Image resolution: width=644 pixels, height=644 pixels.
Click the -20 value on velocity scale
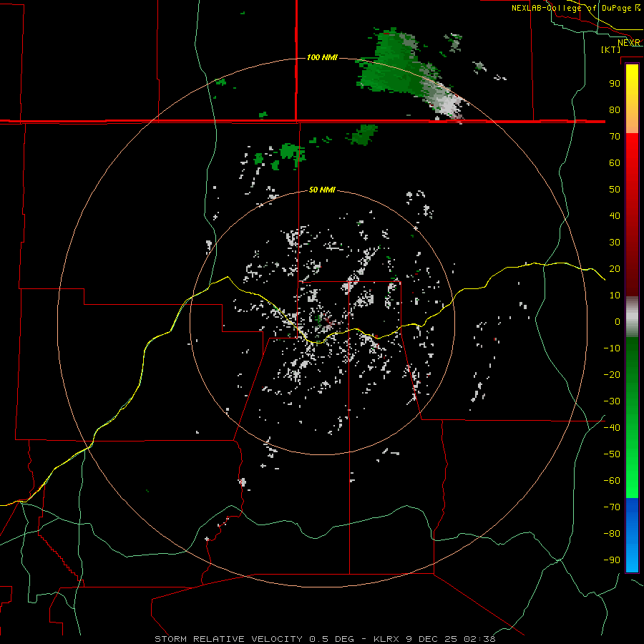(x=612, y=375)
